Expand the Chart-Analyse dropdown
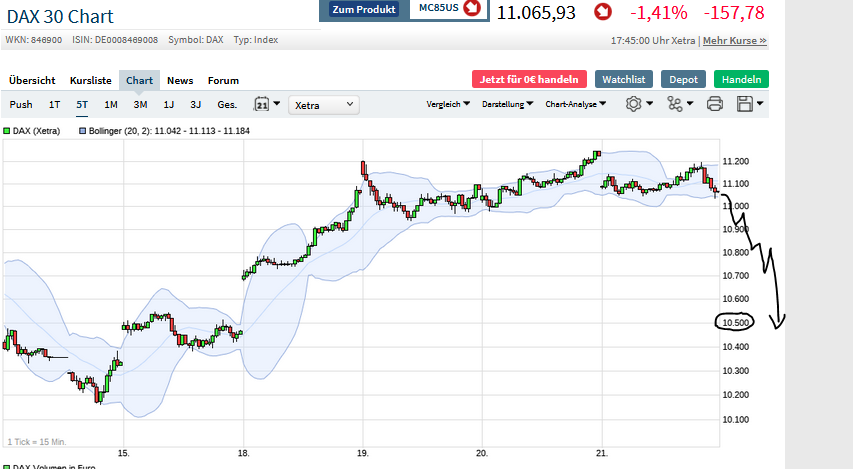 coord(574,104)
